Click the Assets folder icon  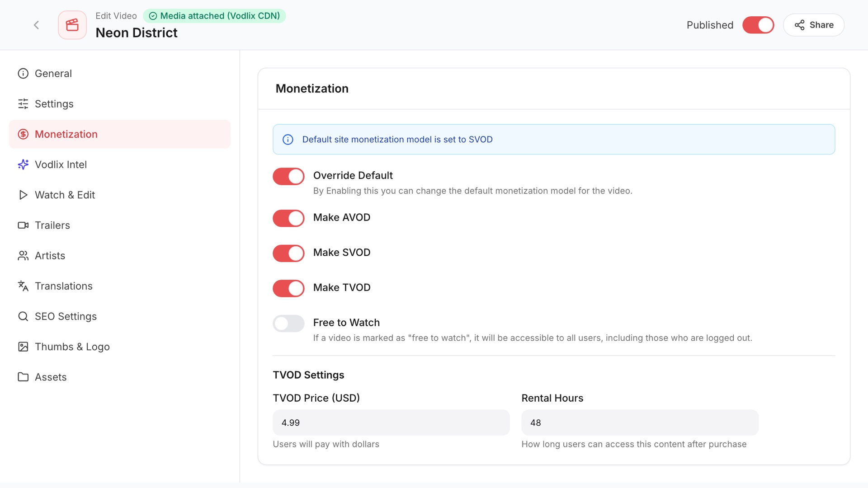click(x=23, y=377)
